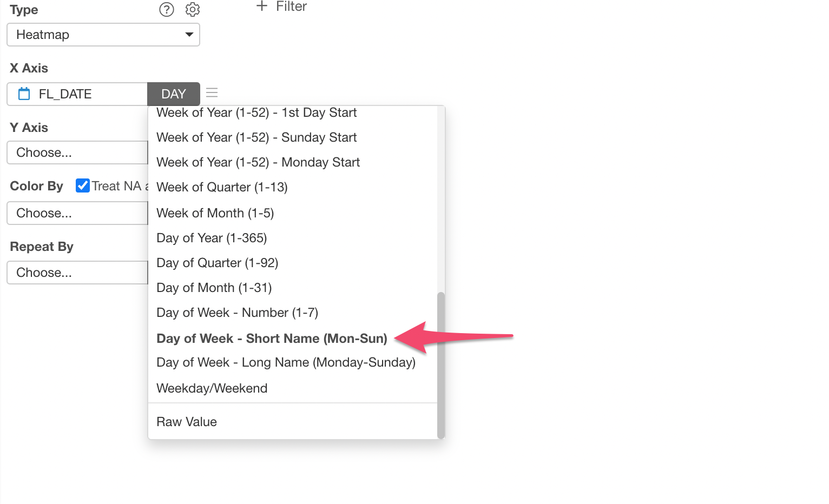Pick Week of Year Monday Start
Screen dimensions: 829x504
click(x=258, y=162)
